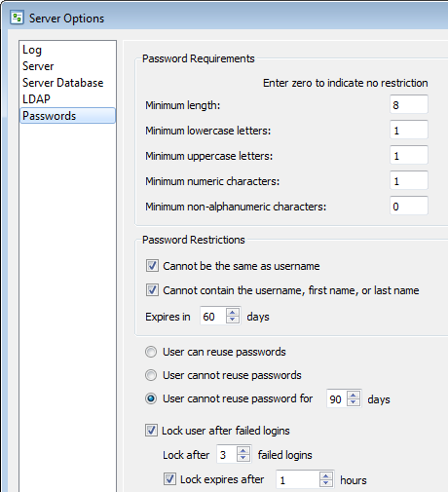Decrease Lock expires after hours value

coord(326,483)
